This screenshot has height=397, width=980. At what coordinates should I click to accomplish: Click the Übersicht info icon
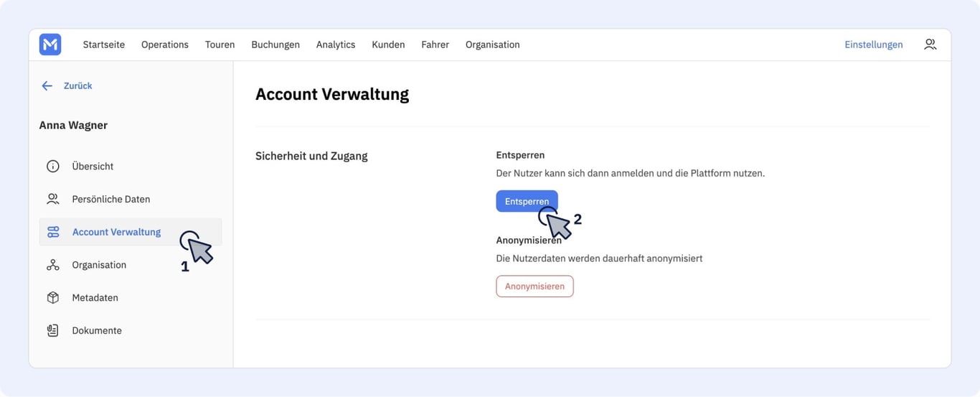click(53, 166)
